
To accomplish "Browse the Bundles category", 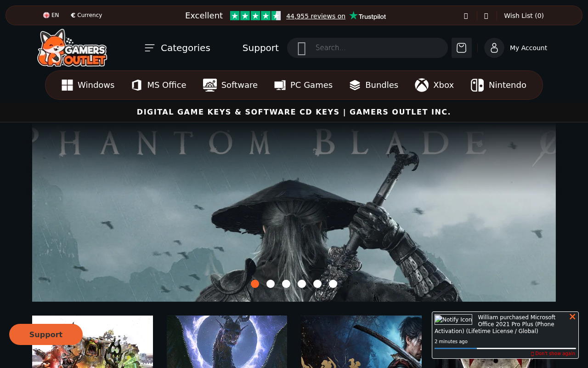I will coord(373,85).
